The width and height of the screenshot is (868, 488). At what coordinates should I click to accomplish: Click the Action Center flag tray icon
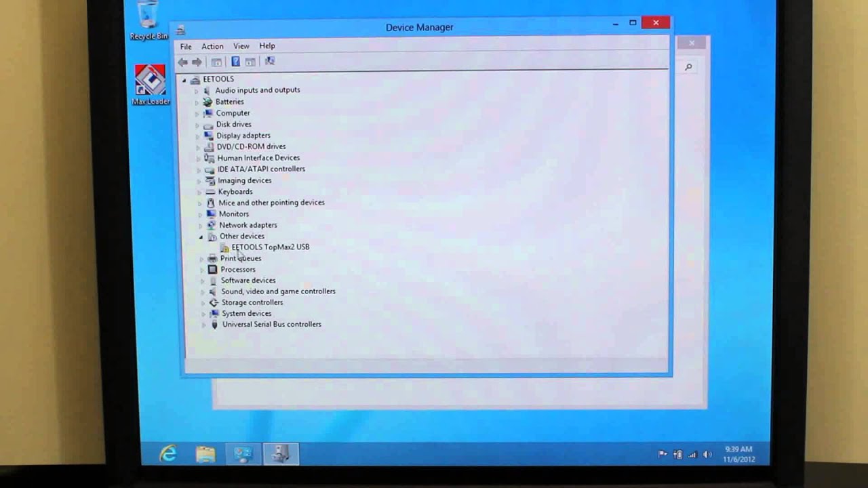[663, 454]
